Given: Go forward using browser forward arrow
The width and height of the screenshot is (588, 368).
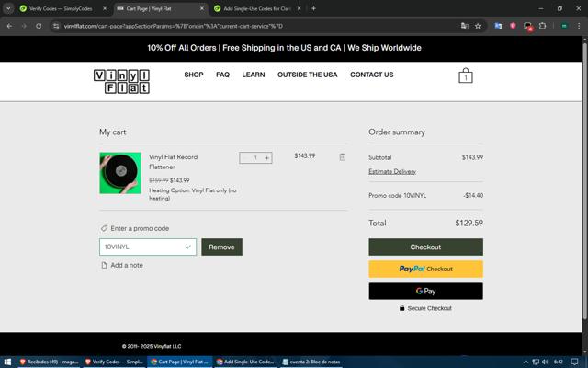Looking at the screenshot, I should (24, 26).
